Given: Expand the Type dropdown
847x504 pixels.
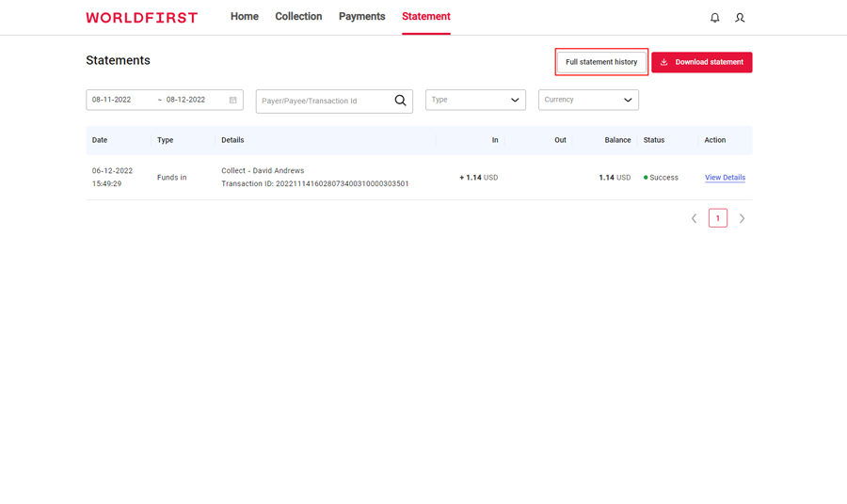Looking at the screenshot, I should [475, 100].
